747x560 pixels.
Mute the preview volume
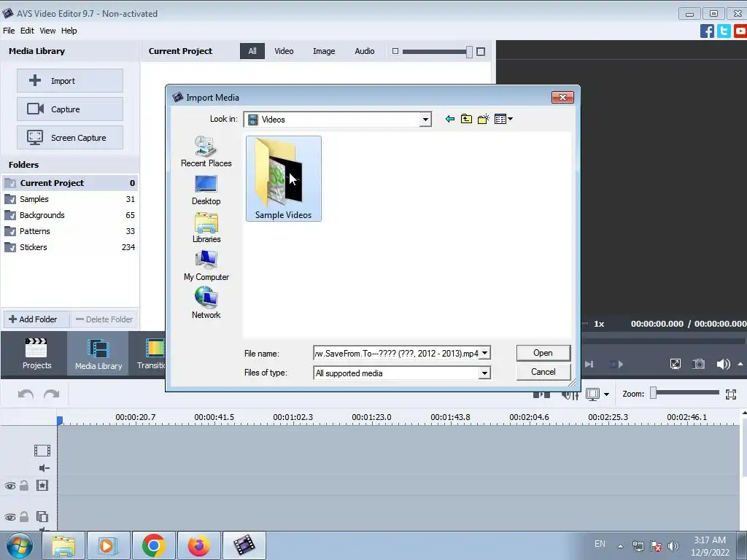(x=723, y=365)
